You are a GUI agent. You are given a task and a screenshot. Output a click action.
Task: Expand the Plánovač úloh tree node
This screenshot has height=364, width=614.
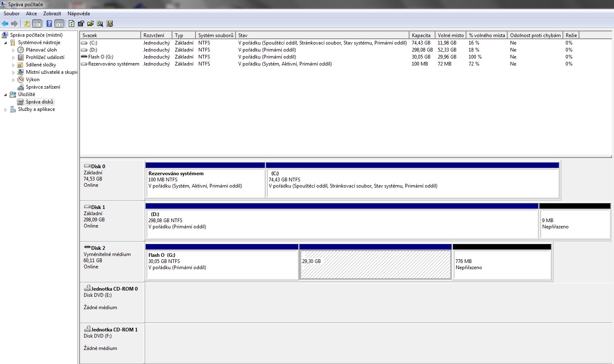[x=13, y=50]
